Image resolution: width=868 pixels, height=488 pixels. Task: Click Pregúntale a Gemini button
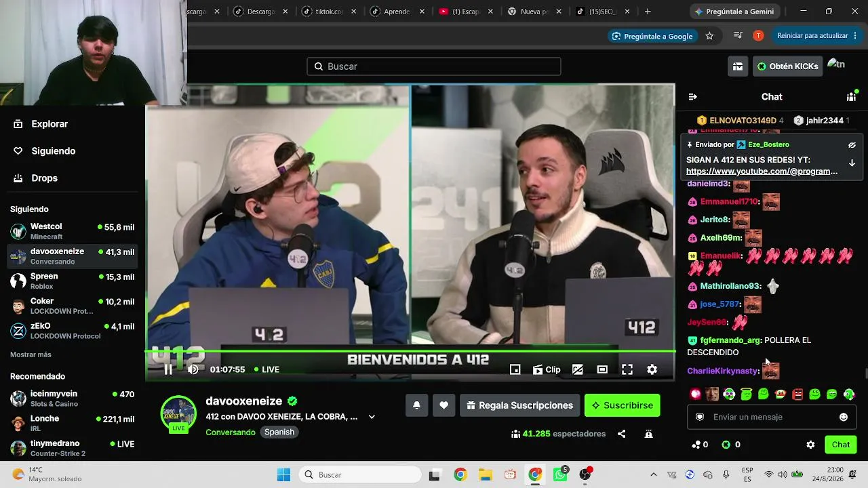[734, 12]
